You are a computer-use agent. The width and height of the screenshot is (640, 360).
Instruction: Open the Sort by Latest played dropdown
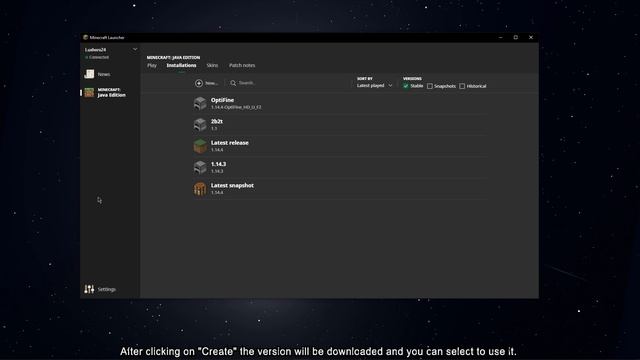(374, 86)
